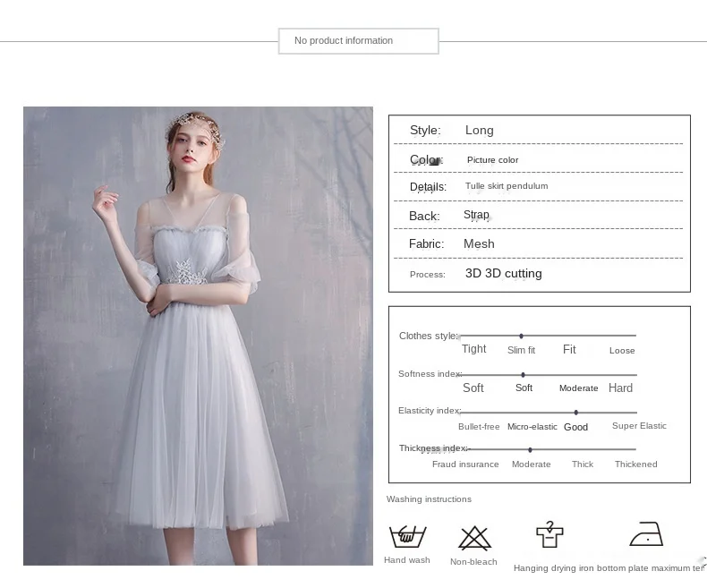Click the 'Mesh' fabric value
The image size is (707, 588).
[479, 244]
